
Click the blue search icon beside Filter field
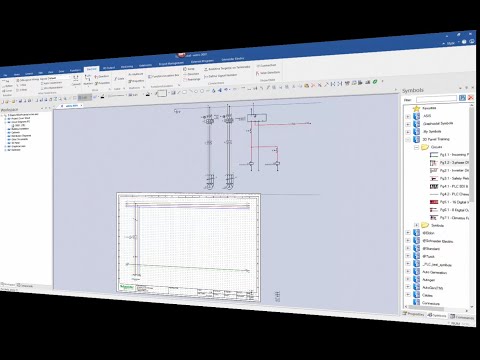point(462,98)
